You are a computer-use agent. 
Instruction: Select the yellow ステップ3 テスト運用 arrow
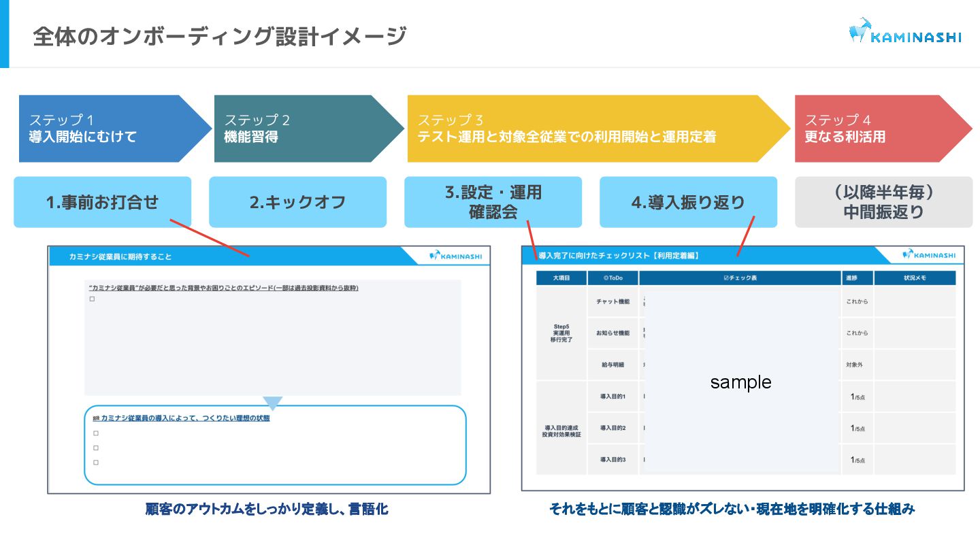(x=599, y=129)
